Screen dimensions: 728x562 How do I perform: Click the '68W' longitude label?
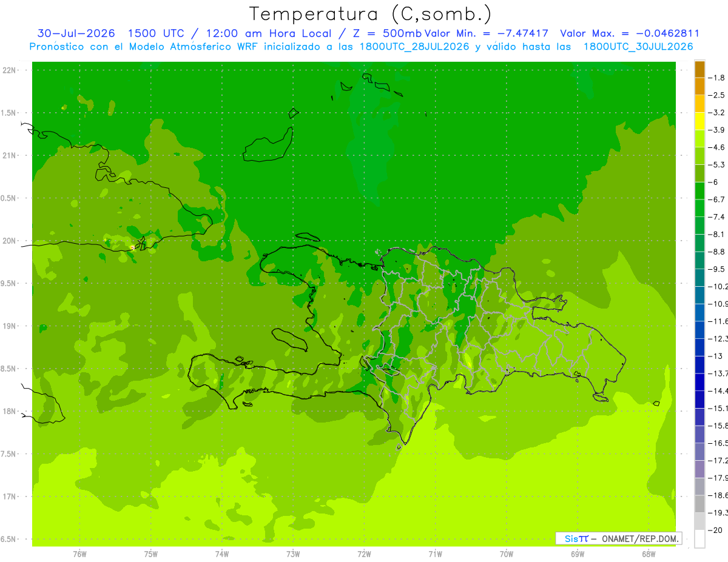[649, 554]
